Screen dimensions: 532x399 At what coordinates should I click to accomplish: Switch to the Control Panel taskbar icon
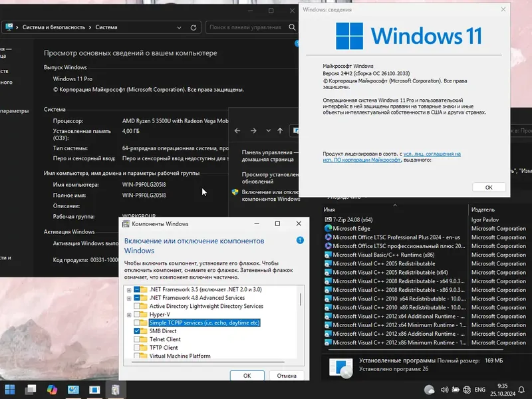tap(73, 390)
